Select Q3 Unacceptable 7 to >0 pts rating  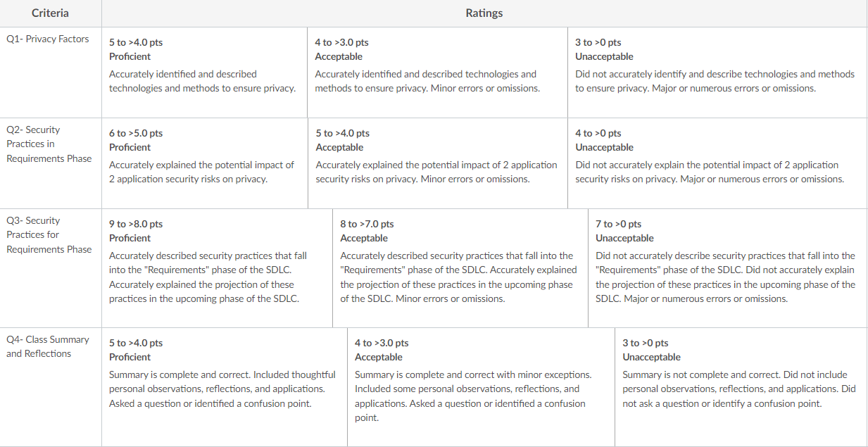tap(728, 268)
